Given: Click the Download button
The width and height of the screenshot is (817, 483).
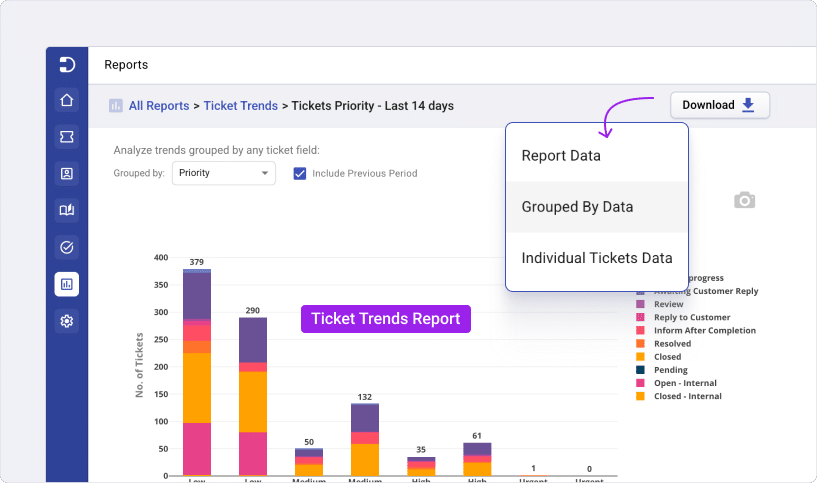Looking at the screenshot, I should tap(720, 105).
